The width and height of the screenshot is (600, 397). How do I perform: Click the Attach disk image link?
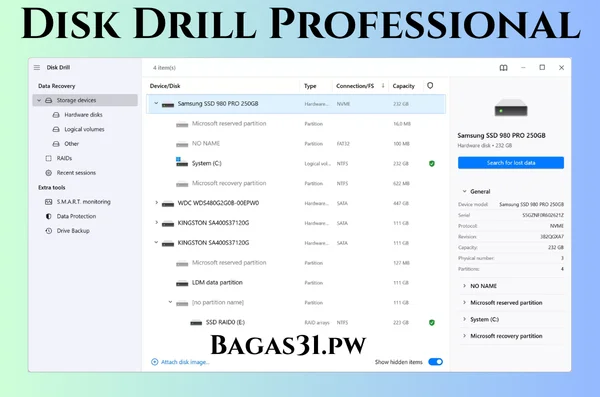185,362
